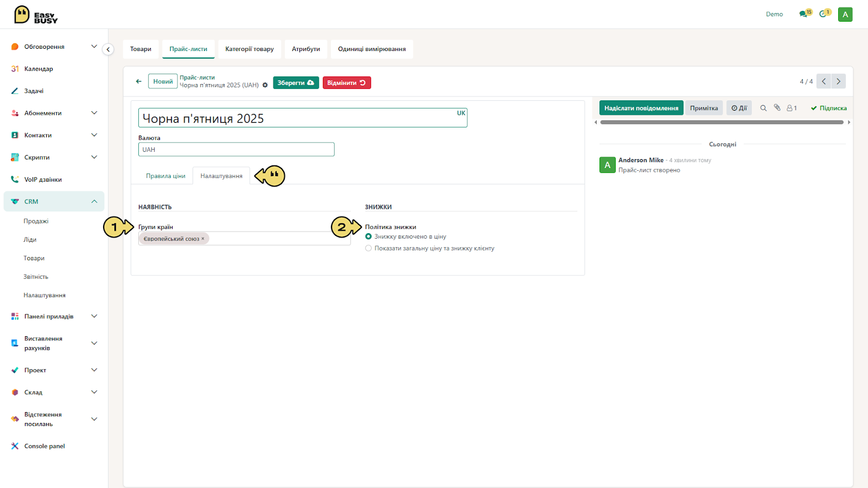This screenshot has height=488, width=868.
Task: Click Console panel icon
Action: (x=15, y=446)
